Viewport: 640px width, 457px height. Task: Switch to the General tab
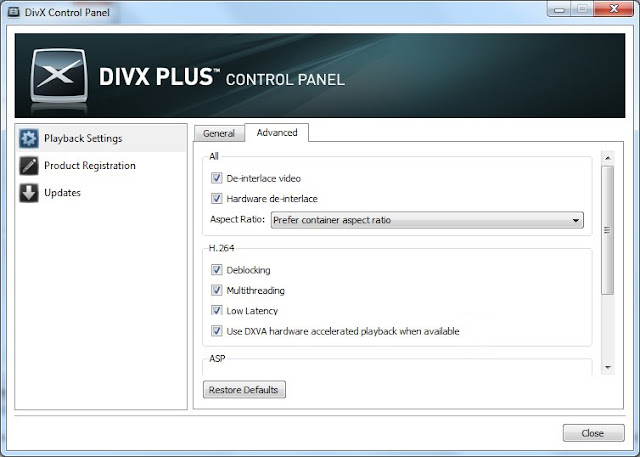point(219,134)
